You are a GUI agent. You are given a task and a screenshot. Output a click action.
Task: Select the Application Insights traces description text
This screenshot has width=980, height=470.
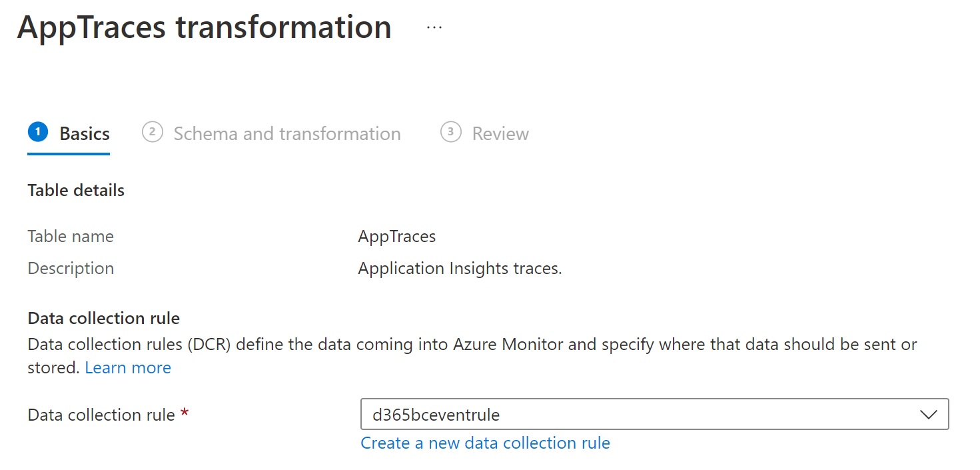460,269
